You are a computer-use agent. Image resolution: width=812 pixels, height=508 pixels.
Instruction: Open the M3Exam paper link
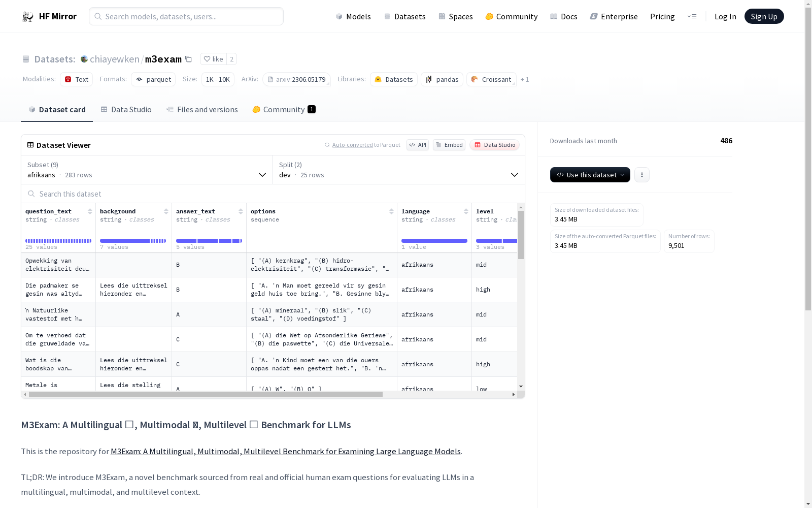[x=286, y=451]
